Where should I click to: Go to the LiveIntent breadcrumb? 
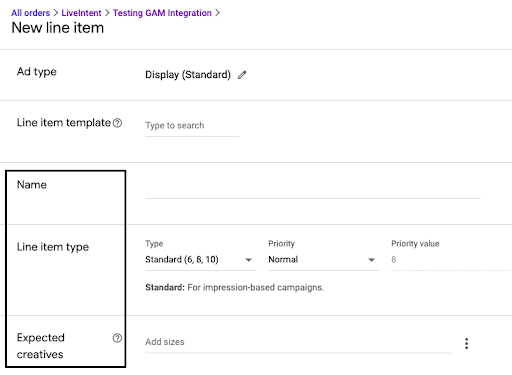pyautogui.click(x=81, y=13)
